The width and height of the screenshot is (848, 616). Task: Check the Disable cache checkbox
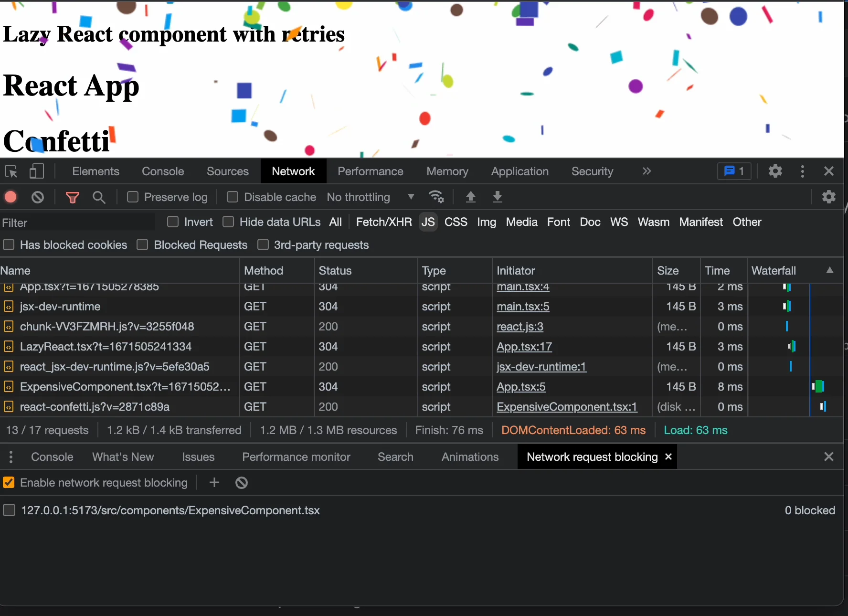233,197
